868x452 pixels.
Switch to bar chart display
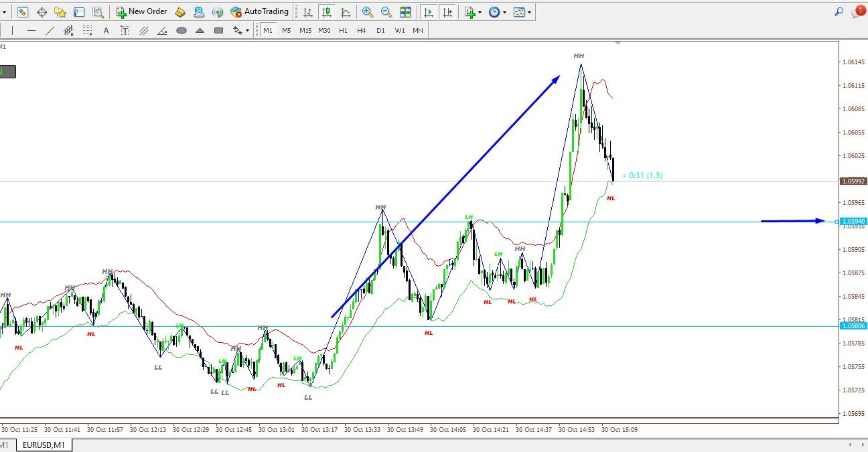tap(307, 11)
